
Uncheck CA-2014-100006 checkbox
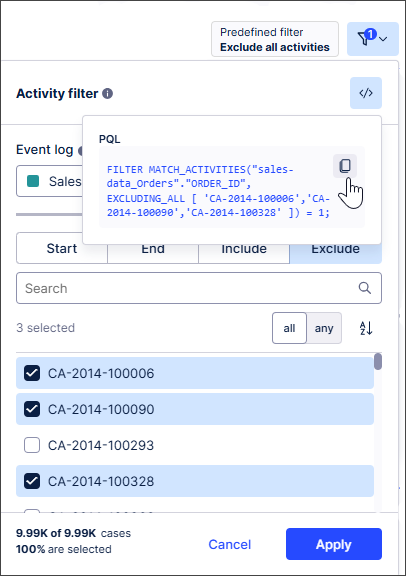click(x=32, y=373)
